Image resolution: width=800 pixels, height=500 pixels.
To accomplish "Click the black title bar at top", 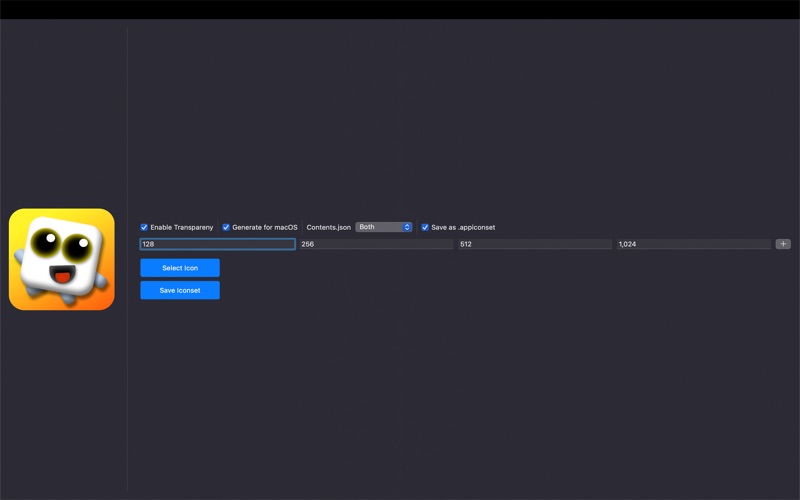I will coord(400,9).
